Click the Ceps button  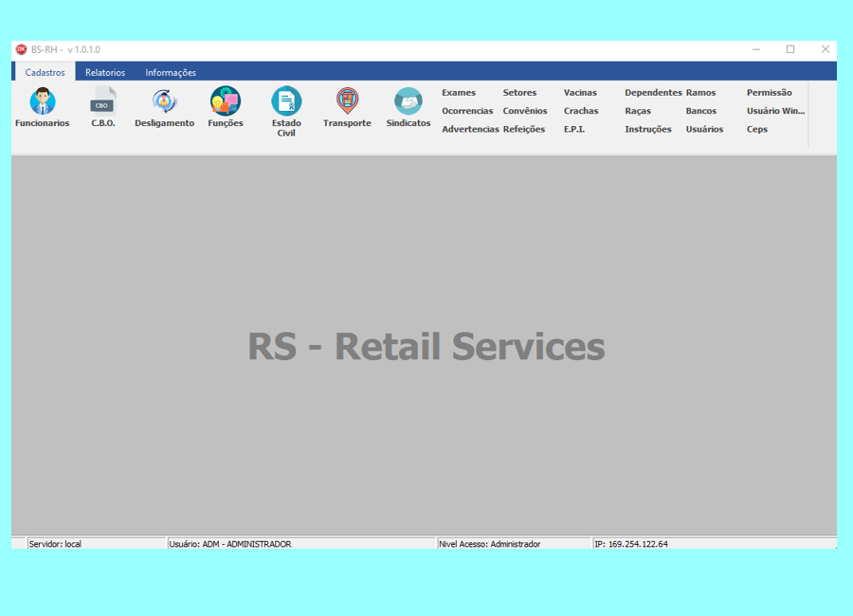point(757,129)
